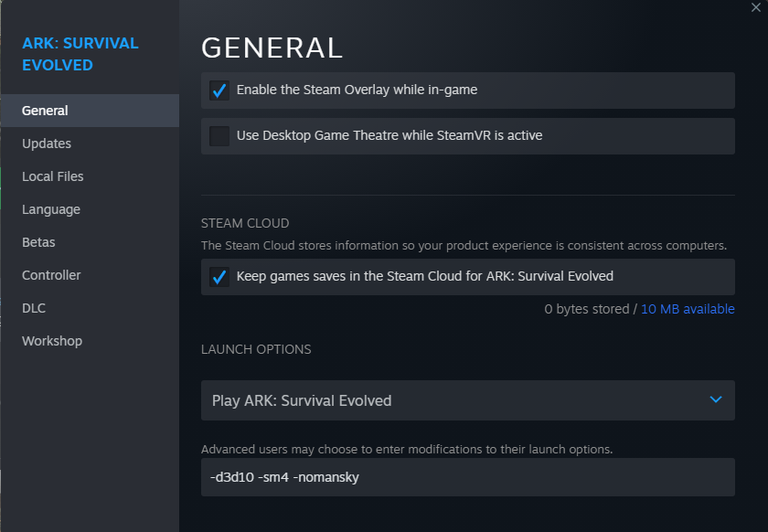Enable the Steam Overlay checkbox

tap(219, 90)
